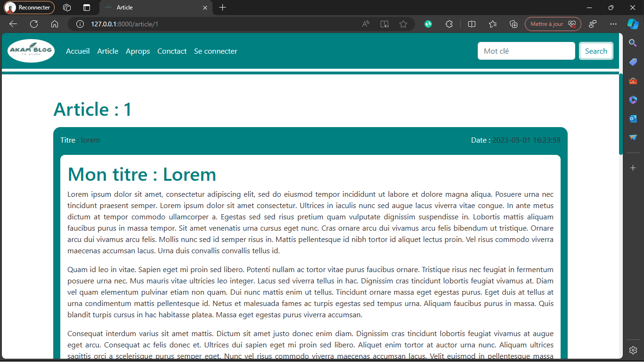Toggle vertical tabs icon
Screen dimensions: 644x362
coord(87,8)
